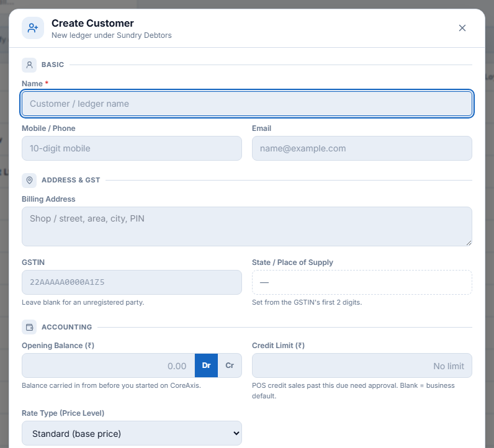Click 'New ledger under Sundry Debtors' subtitle

(112, 35)
